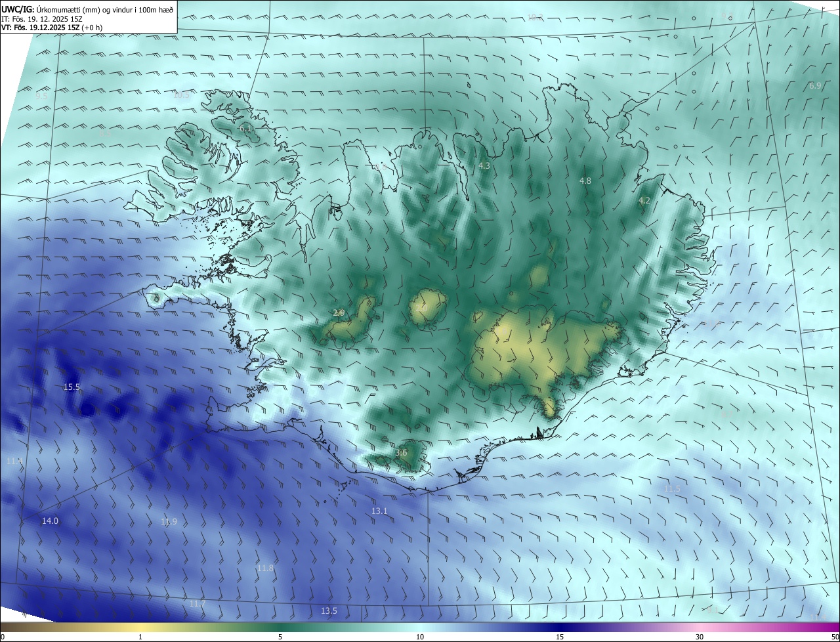Viewport: 840px width, 642px height.
Task: Select the 15.5 value label over the sea
Action: pos(72,387)
